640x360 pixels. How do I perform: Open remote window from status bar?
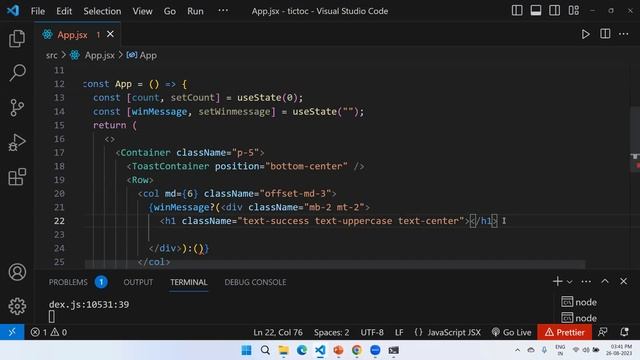(12, 332)
